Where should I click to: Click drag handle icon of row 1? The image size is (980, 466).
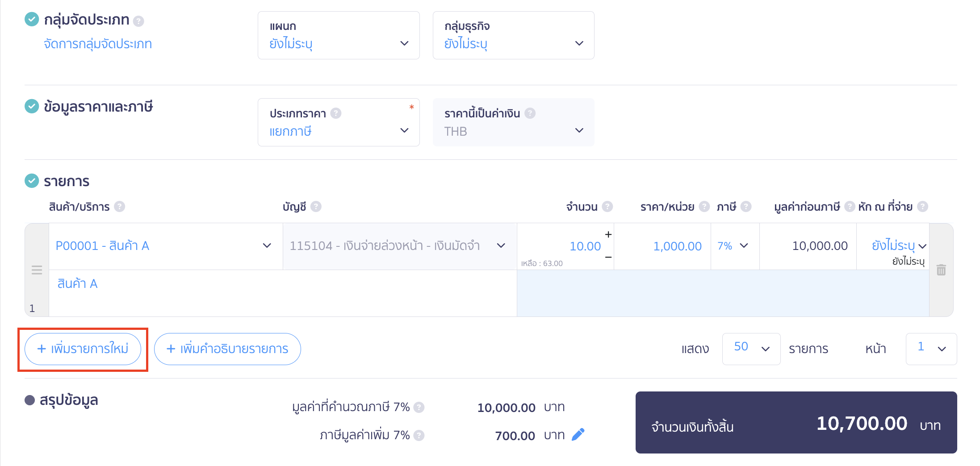[x=37, y=270]
